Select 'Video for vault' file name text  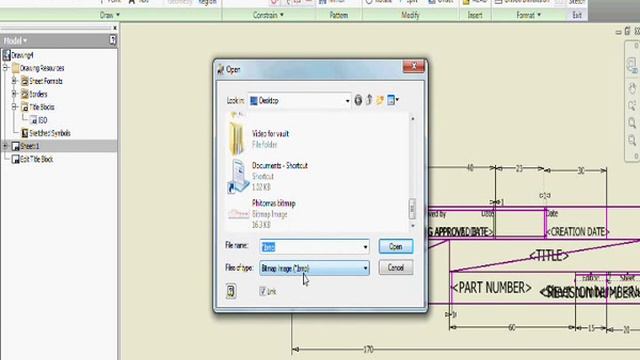point(270,133)
